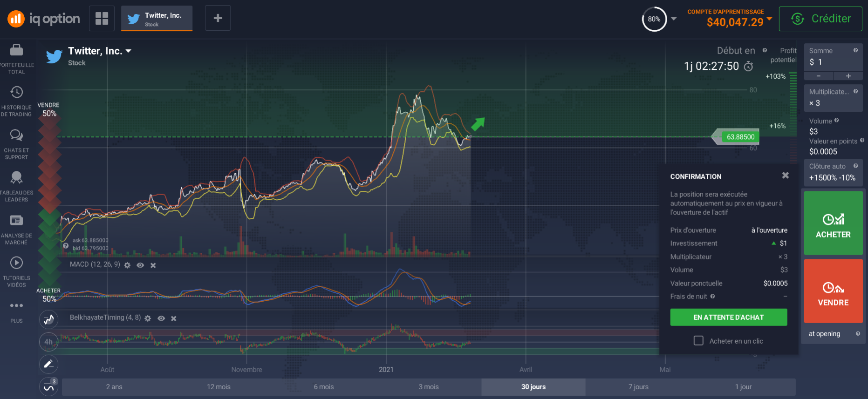Remove the BelkhayateTiming indicator
This screenshot has height=399, width=868.
pos(174,318)
